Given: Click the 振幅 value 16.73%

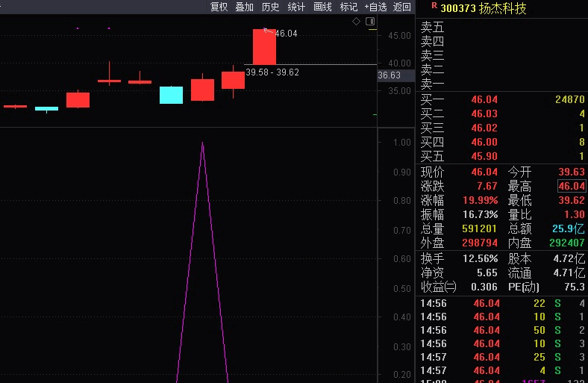Looking at the screenshot, I should (481, 214).
